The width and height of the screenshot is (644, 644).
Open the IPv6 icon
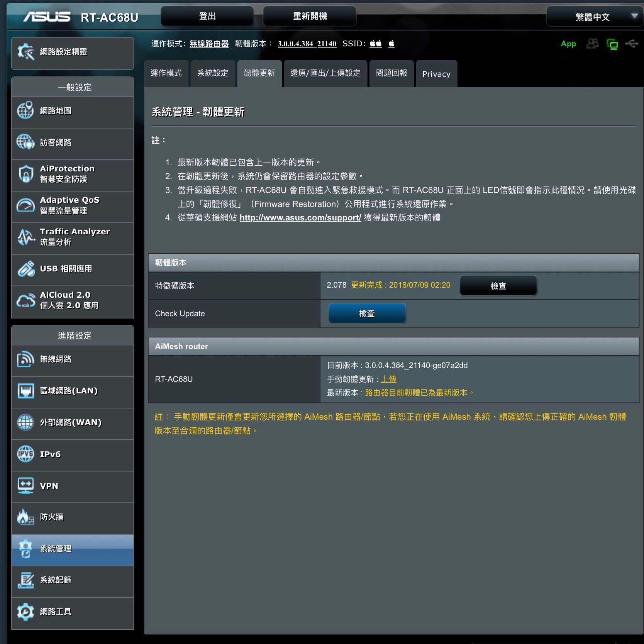click(25, 454)
